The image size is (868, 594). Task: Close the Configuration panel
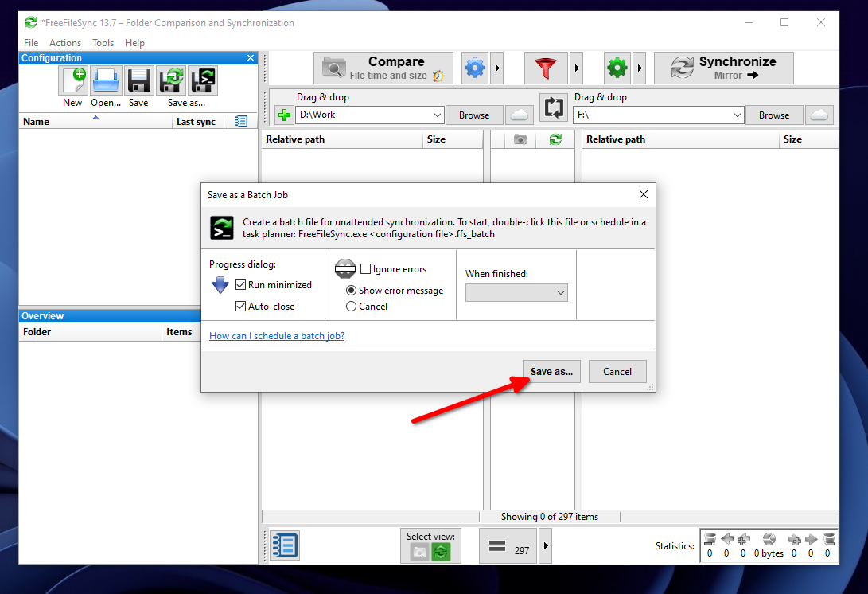[x=250, y=57]
